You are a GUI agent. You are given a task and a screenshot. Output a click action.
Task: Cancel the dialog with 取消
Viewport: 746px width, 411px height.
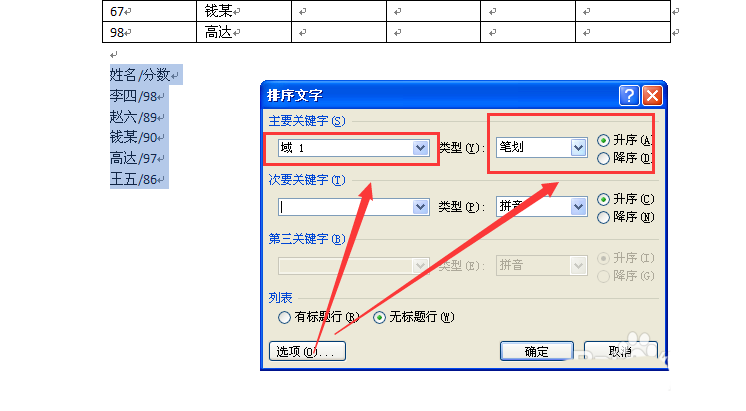[620, 351]
